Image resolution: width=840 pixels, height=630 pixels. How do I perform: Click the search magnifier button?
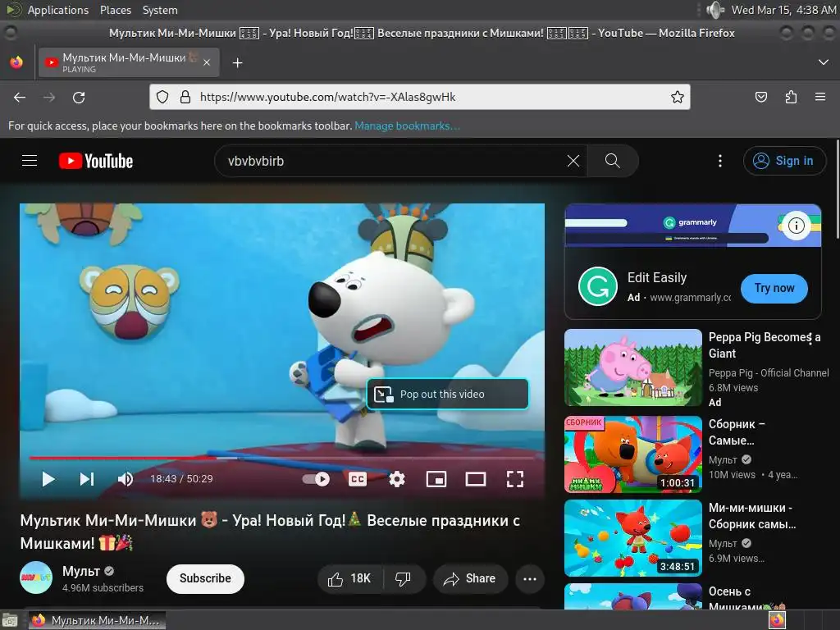click(x=612, y=161)
